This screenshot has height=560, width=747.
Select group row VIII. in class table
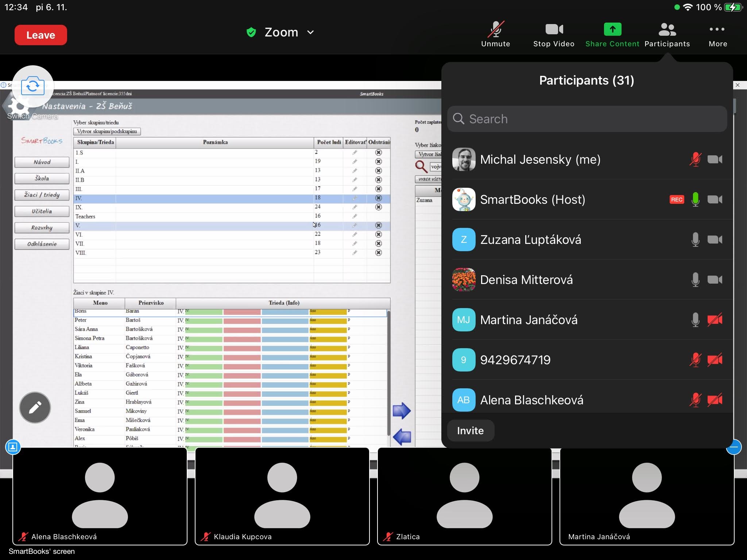pyautogui.click(x=232, y=253)
